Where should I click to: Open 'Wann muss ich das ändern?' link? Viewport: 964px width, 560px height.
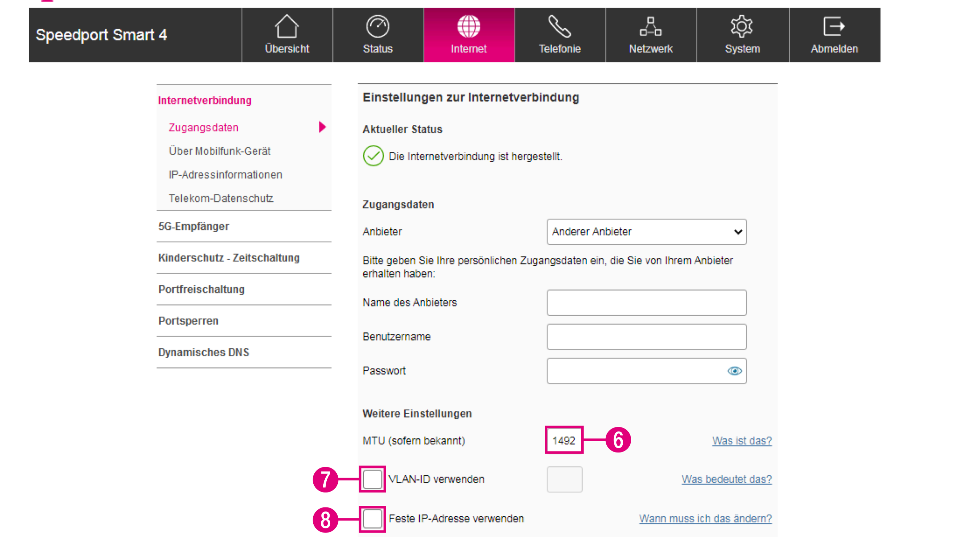click(706, 519)
